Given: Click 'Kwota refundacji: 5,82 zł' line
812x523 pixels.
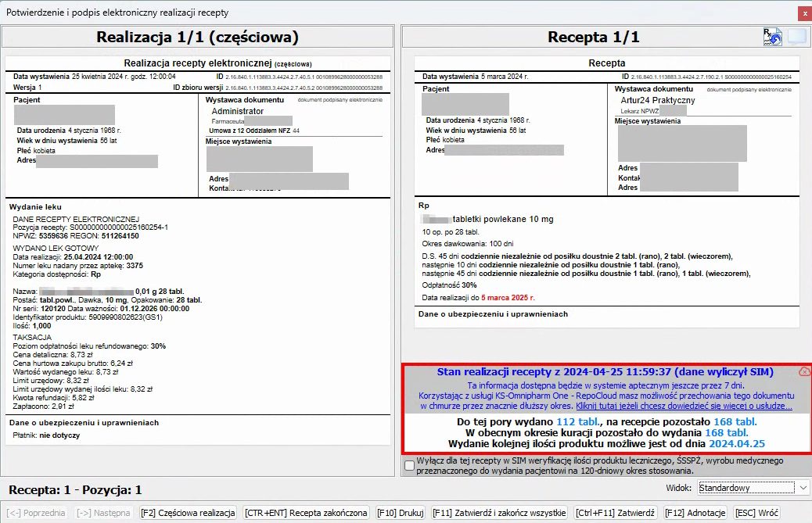Looking at the screenshot, I should [x=53, y=398].
